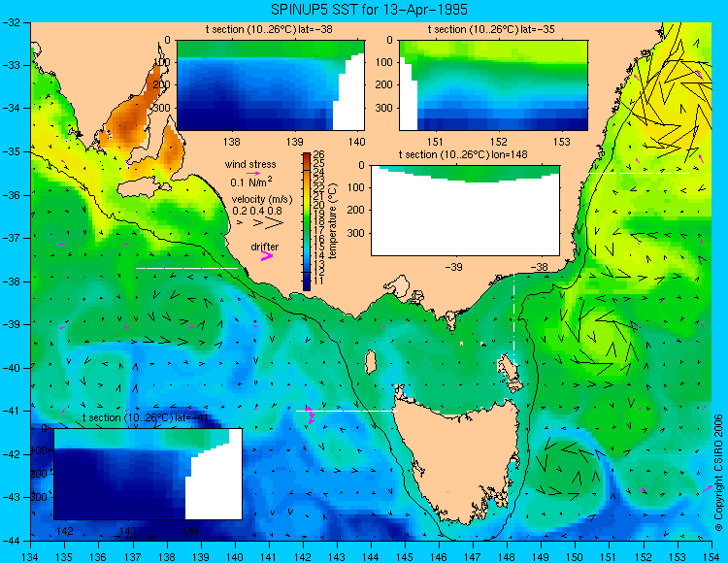Select the heading 't section (10..26°C) lon=148'
Image resolution: width=728 pixels, height=563 pixels.
[463, 154]
